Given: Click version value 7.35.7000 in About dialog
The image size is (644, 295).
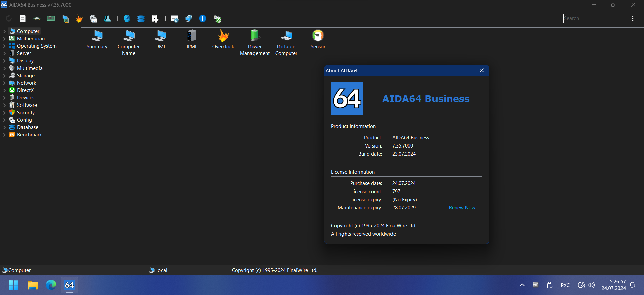Looking at the screenshot, I should click(x=403, y=146).
